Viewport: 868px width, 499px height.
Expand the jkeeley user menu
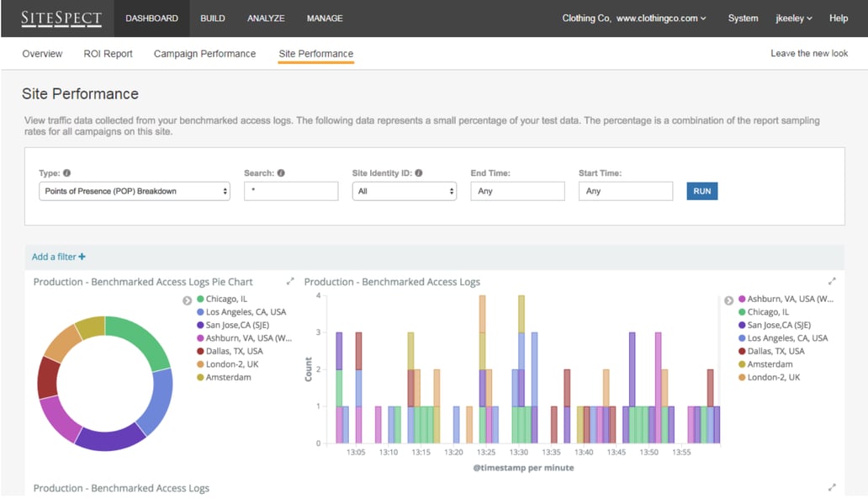[x=794, y=19]
